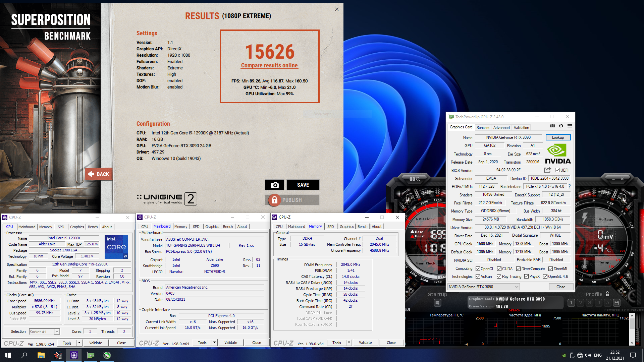Switch to Superposition Benchmark in taskbar
Viewport: 644px width, 362px height.
58,355
